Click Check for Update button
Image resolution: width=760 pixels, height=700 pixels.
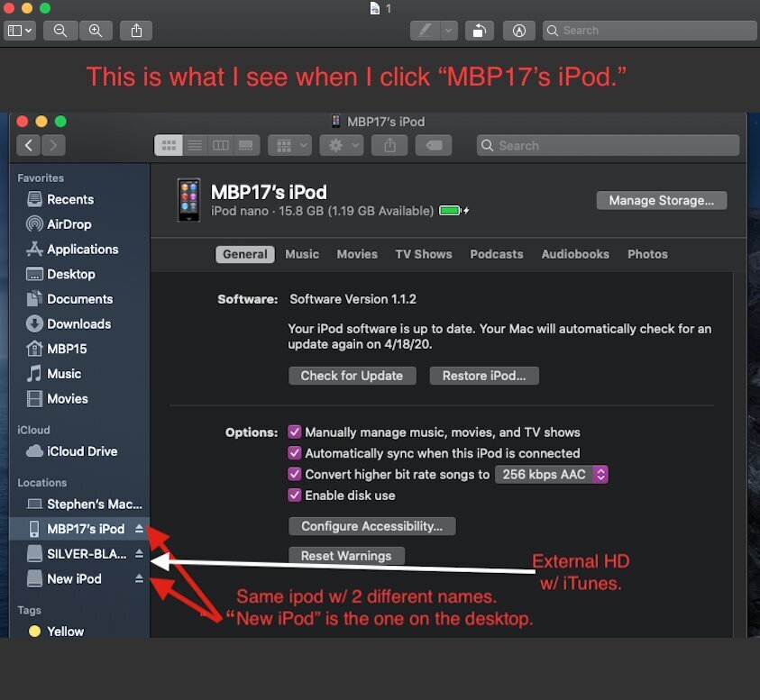click(x=352, y=376)
